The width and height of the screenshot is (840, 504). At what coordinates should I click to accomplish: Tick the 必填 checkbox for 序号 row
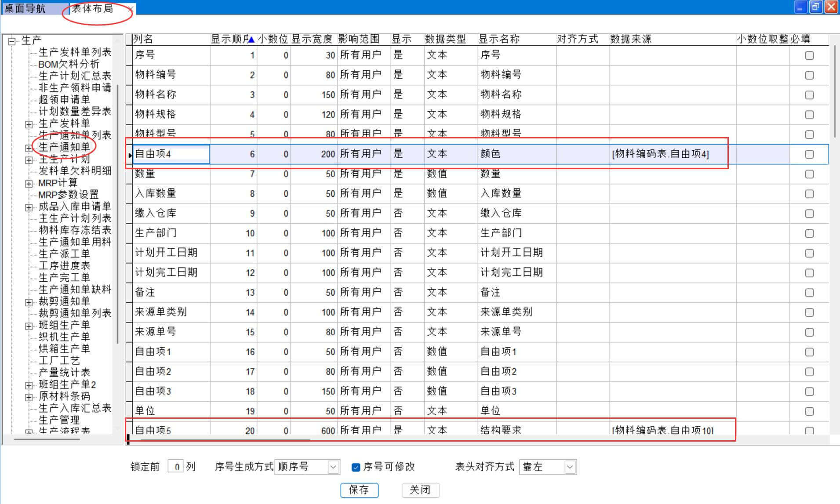click(809, 55)
